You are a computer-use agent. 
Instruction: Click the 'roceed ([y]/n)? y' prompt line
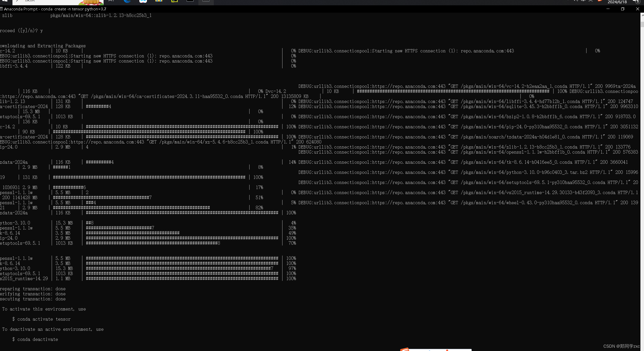pos(21,31)
